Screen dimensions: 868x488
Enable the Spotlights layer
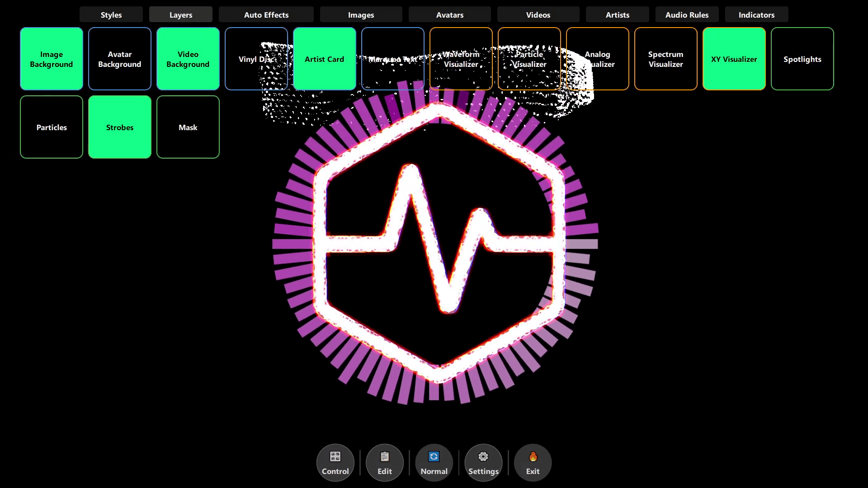click(802, 59)
